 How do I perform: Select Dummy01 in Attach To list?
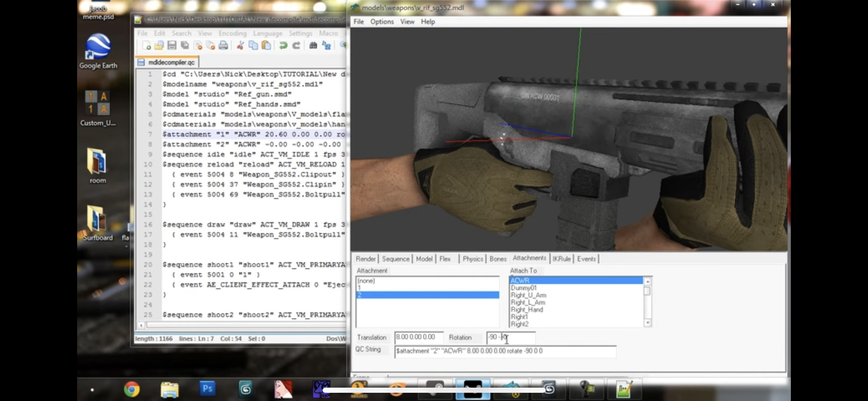pyautogui.click(x=576, y=288)
